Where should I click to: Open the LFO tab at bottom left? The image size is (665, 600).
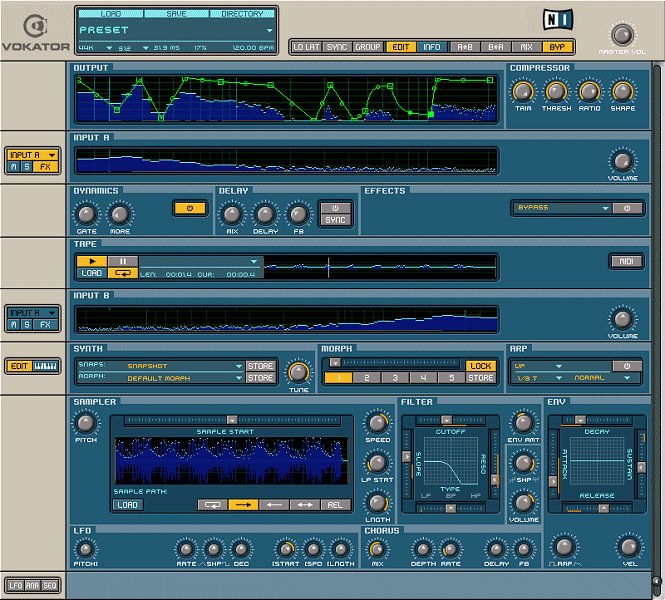16,586
